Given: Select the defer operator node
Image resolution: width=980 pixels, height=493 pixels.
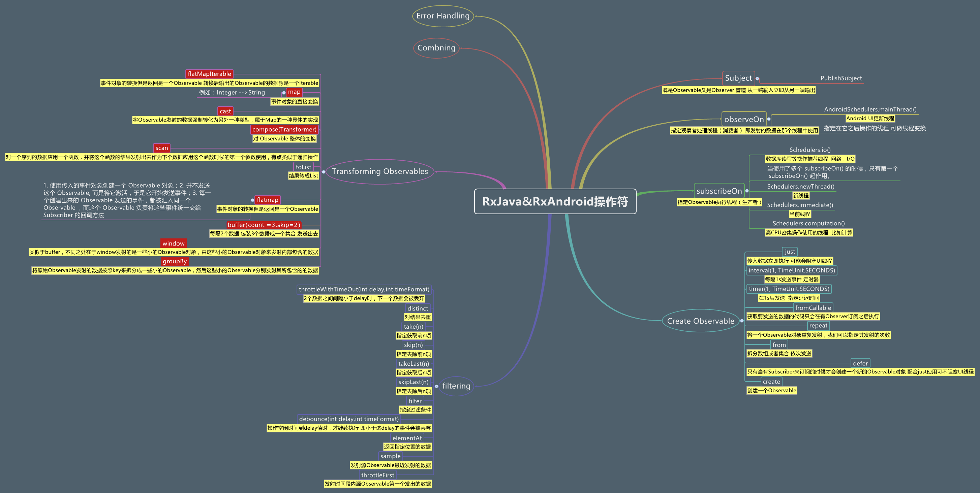Looking at the screenshot, I should [860, 363].
